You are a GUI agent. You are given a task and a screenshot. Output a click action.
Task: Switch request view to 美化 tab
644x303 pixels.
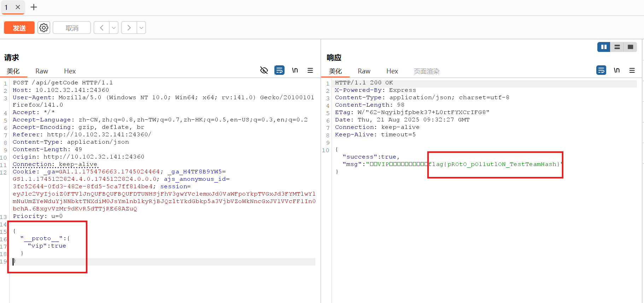(x=13, y=71)
